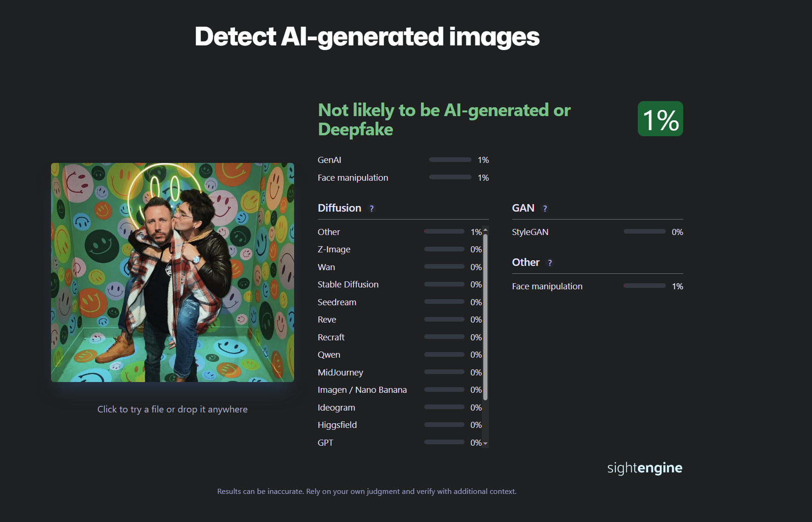This screenshot has width=812, height=522.
Task: Click the Stable Diffusion score bar
Action: [x=444, y=284]
